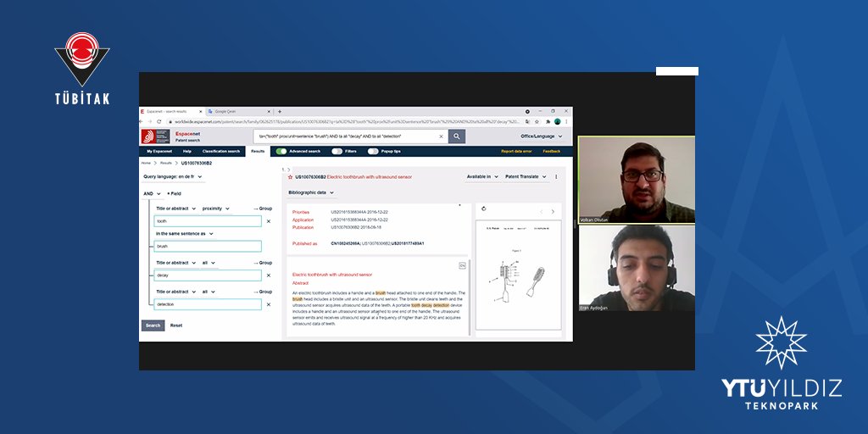The image size is (868, 434).
Task: Remove the 'detection' query field row
Action: click(x=269, y=304)
